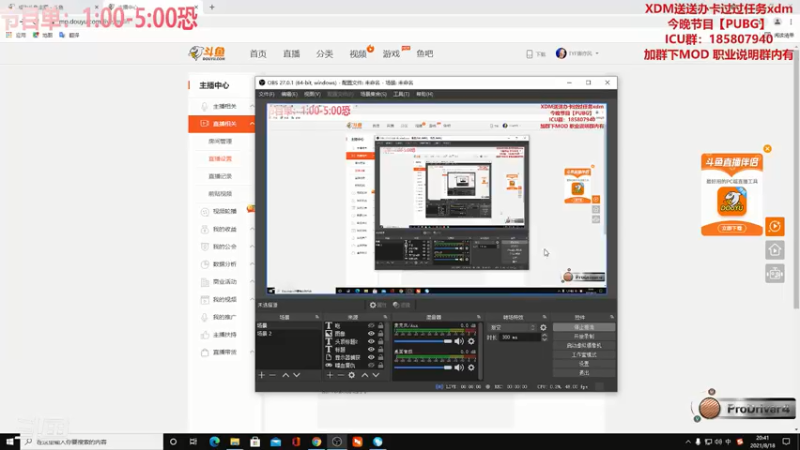Click the 退出 button in OBS Controls

click(584, 373)
